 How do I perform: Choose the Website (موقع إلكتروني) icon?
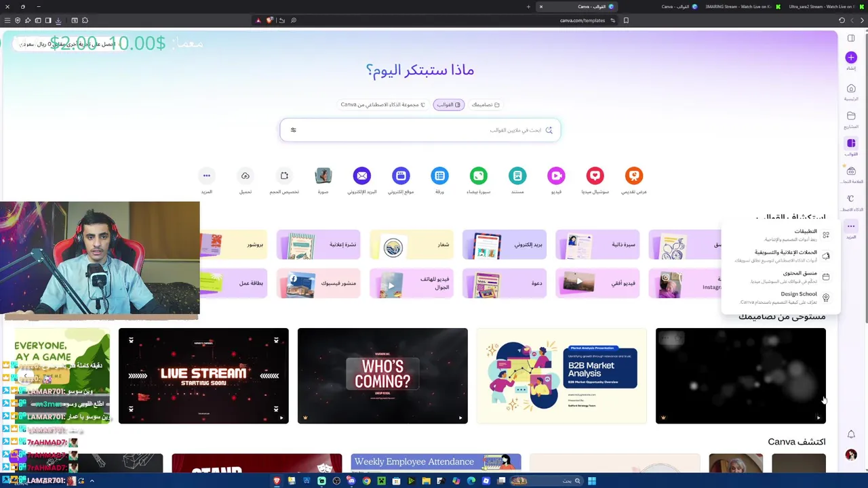[401, 176]
